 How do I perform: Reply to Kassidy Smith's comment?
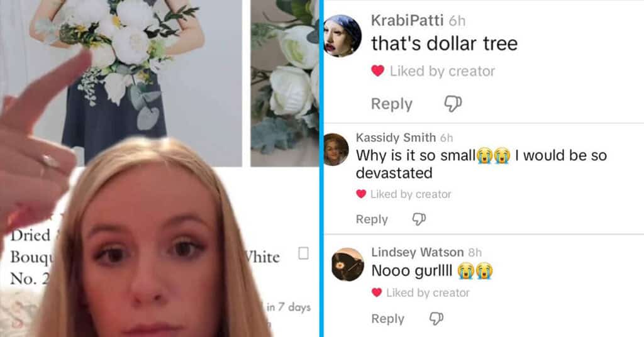click(x=372, y=219)
